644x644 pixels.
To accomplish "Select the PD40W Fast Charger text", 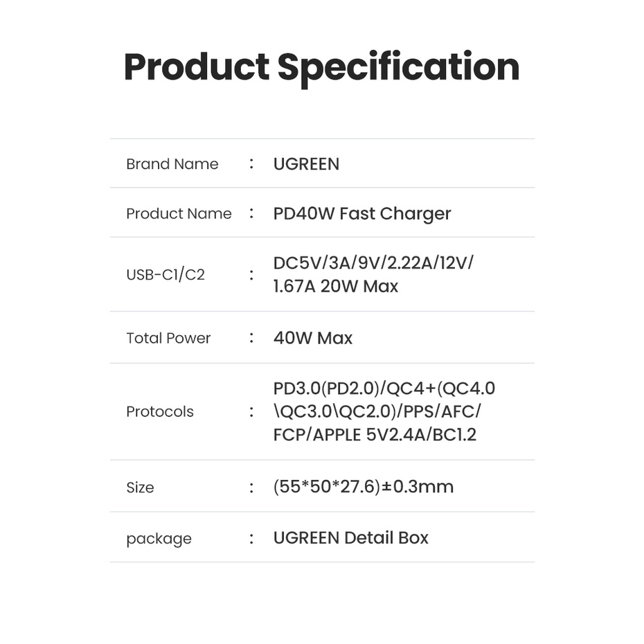I will [362, 213].
